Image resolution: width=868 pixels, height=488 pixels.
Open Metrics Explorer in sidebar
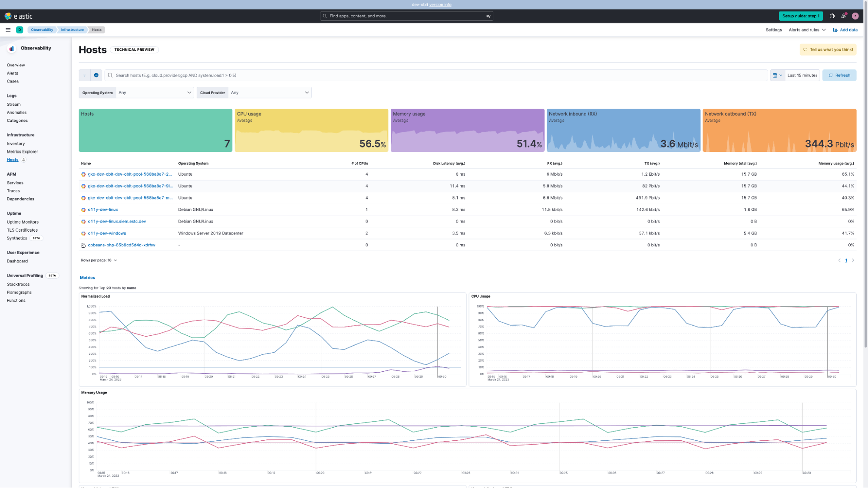tap(22, 152)
